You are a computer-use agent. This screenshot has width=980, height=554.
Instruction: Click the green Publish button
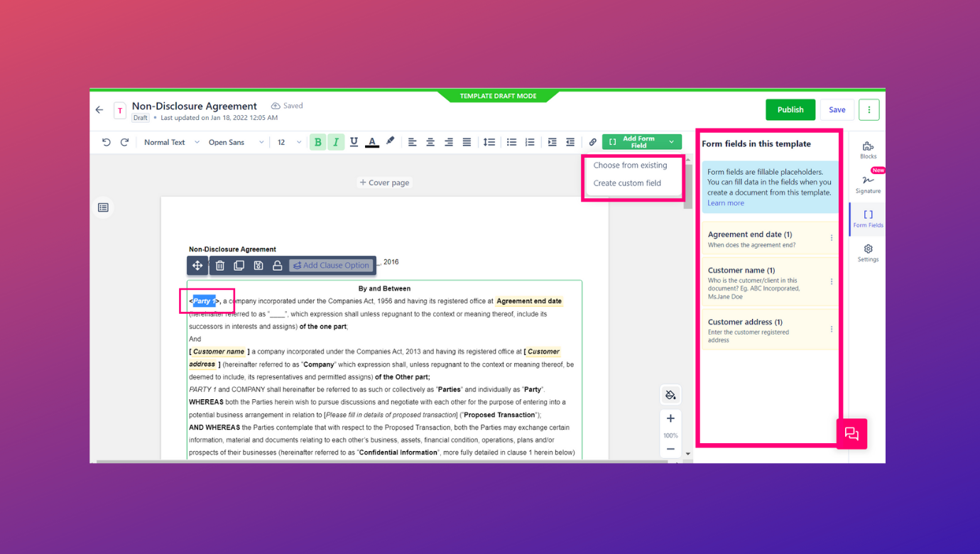click(x=790, y=109)
